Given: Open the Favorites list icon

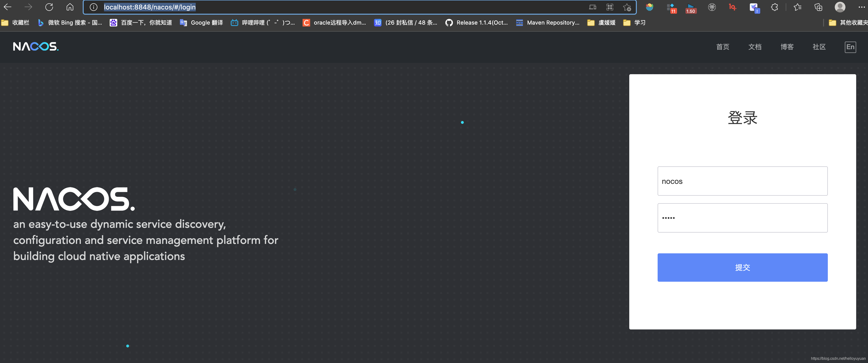Looking at the screenshot, I should click(x=797, y=7).
